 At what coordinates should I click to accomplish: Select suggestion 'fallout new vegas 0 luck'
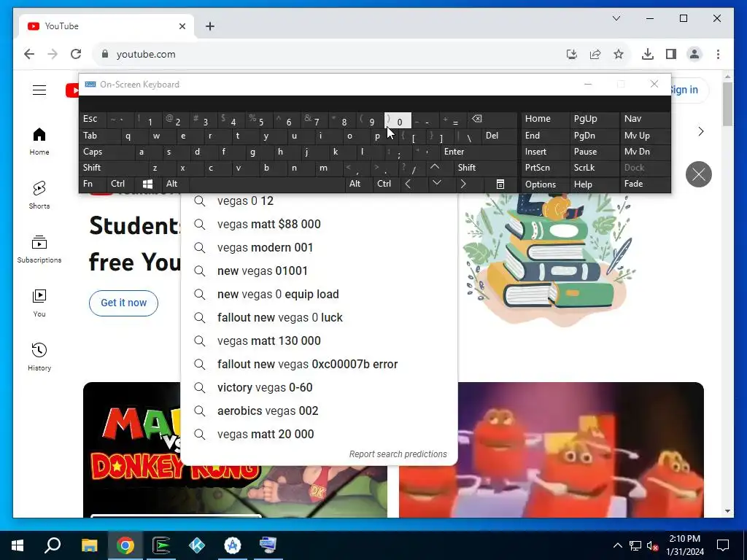[320, 318]
